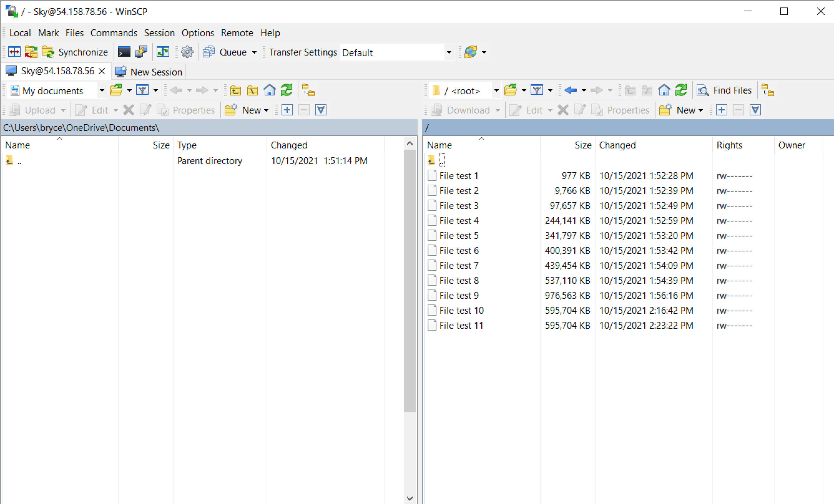Open the Options menu

[x=198, y=33]
